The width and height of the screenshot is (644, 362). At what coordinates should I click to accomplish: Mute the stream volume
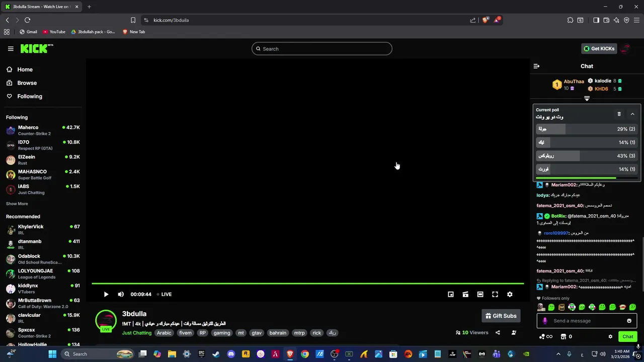(121, 294)
